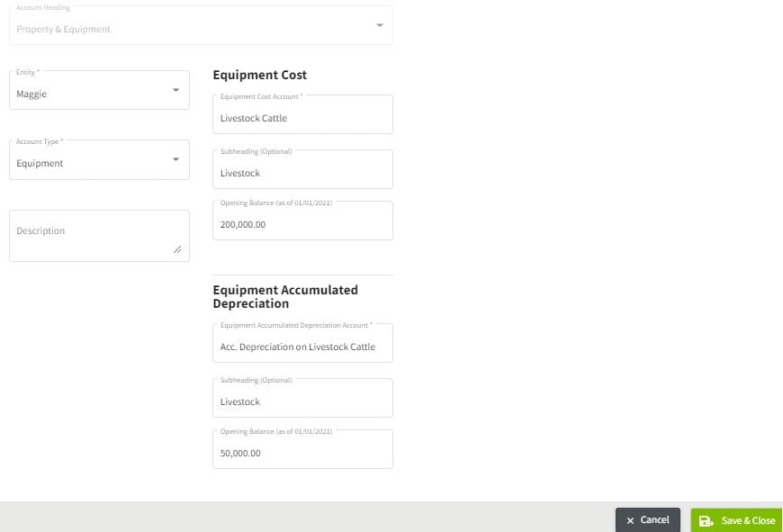
Task: Click the Save & Close button
Action: coord(738,520)
